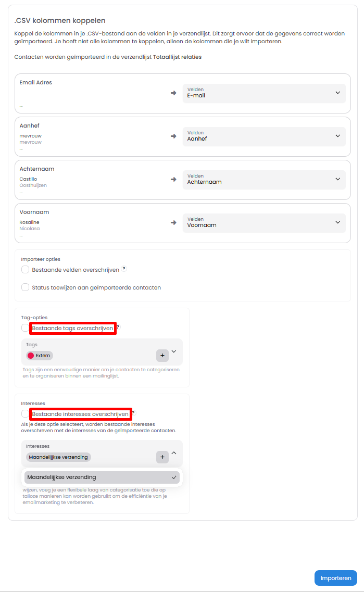
Task: Click the arrow icon in Email Adres row
Action: pyautogui.click(x=173, y=93)
